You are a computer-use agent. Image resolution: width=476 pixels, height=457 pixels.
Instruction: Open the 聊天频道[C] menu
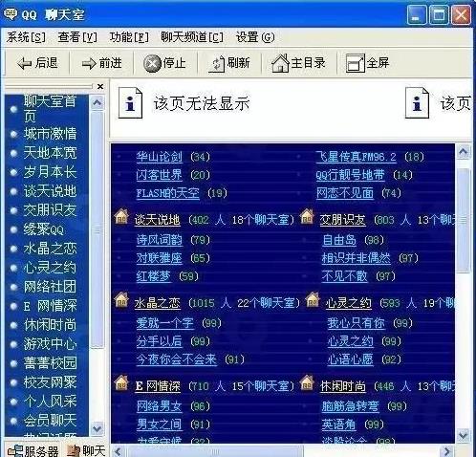[x=192, y=37]
